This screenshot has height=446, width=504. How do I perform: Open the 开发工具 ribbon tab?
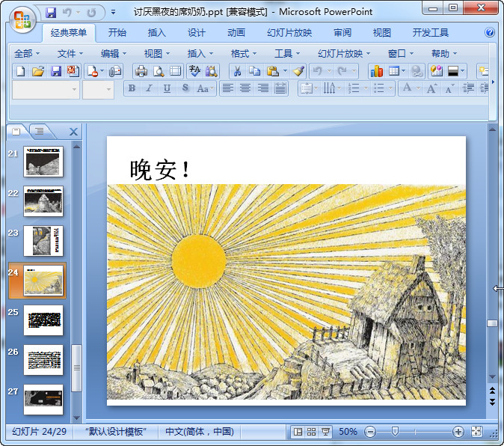click(431, 32)
